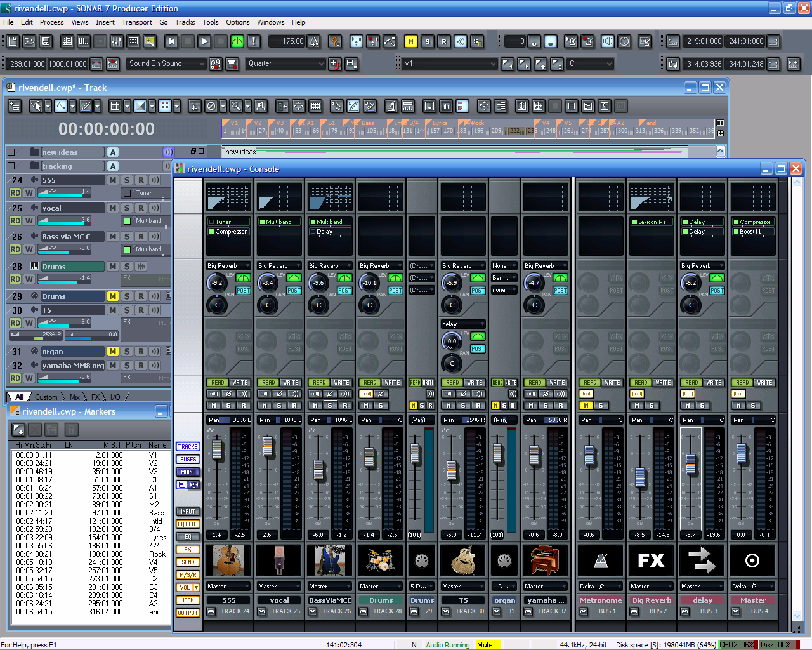Select the Mute tool in Track view

coord(211,106)
